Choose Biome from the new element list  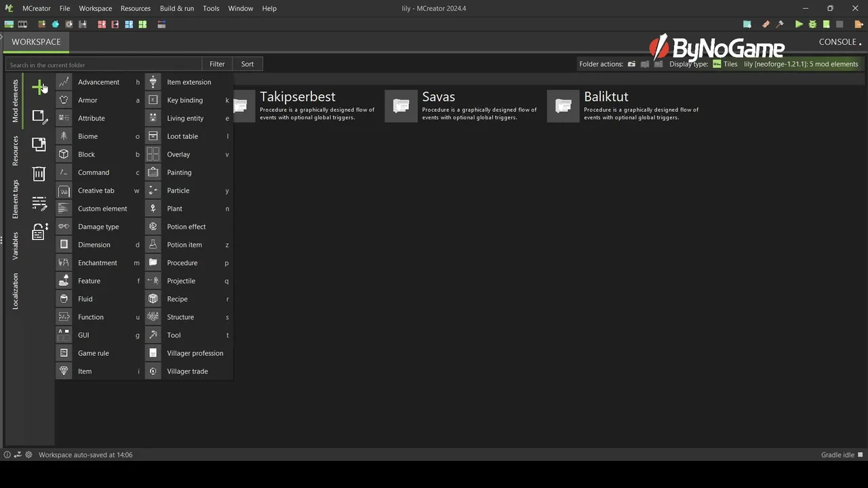click(100, 136)
